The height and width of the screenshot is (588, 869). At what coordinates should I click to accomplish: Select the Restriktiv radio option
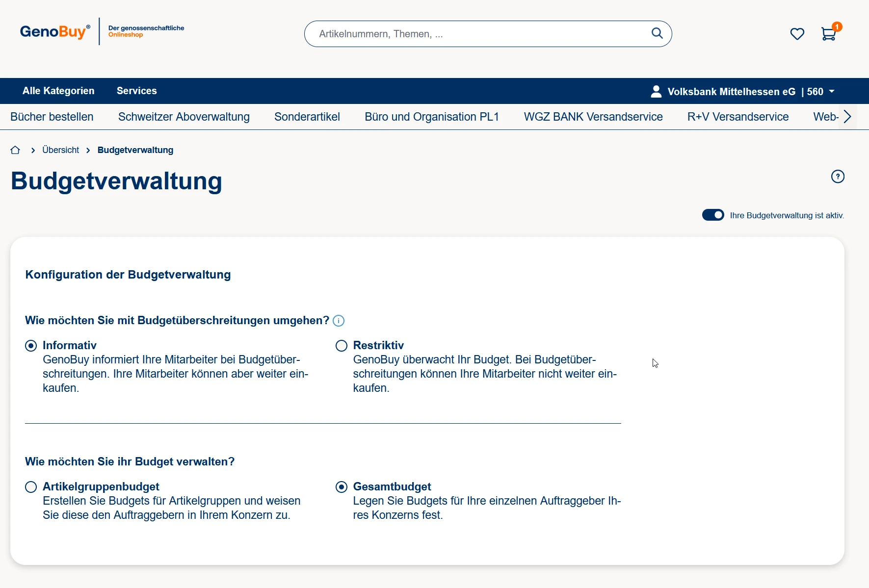tap(342, 346)
